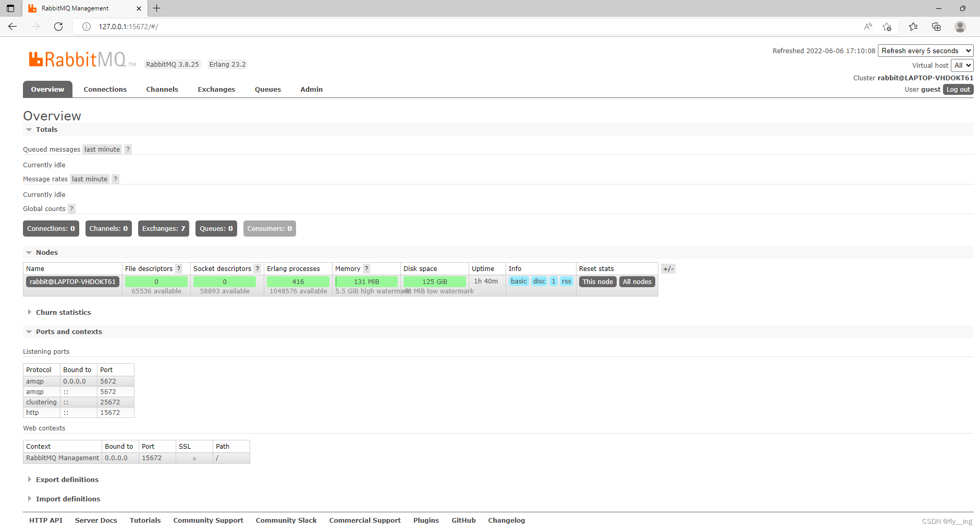Reload the page with refresh icon

[x=58, y=27]
